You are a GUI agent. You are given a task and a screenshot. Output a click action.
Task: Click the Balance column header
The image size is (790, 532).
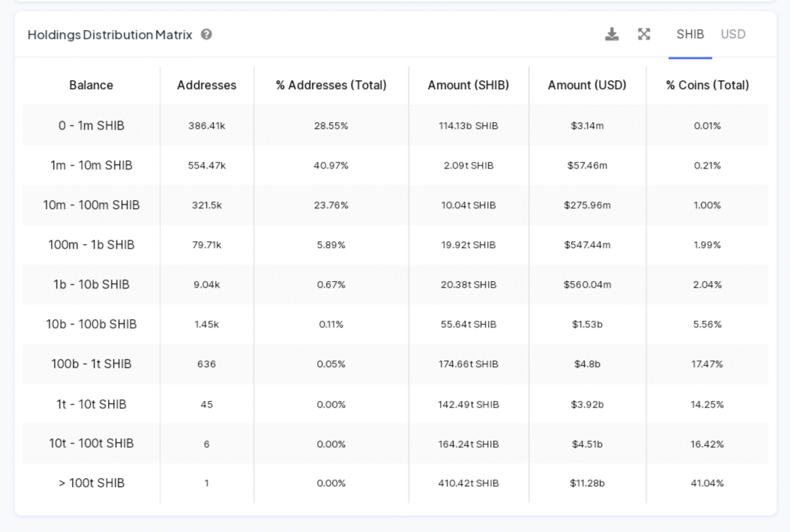click(x=91, y=85)
